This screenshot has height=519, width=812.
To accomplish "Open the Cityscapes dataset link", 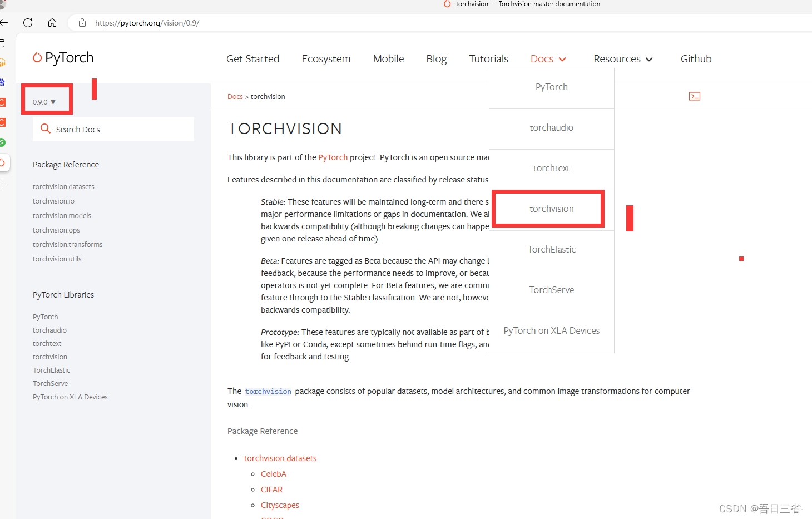I will point(280,505).
